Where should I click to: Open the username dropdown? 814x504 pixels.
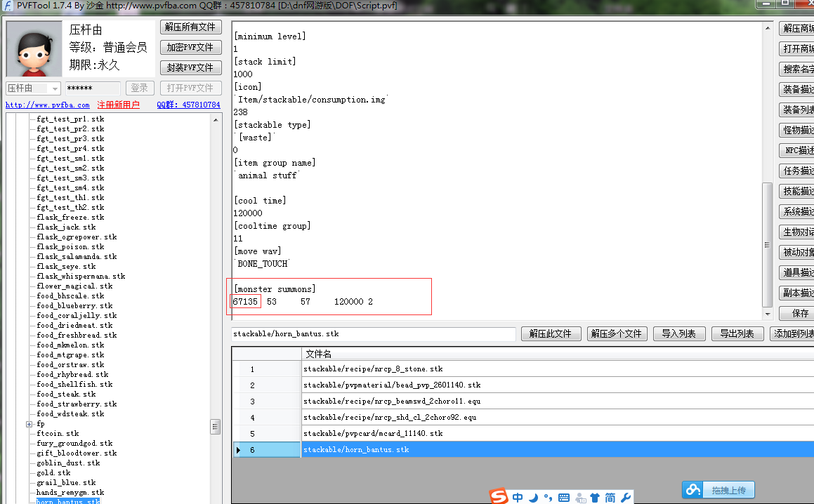[x=54, y=88]
